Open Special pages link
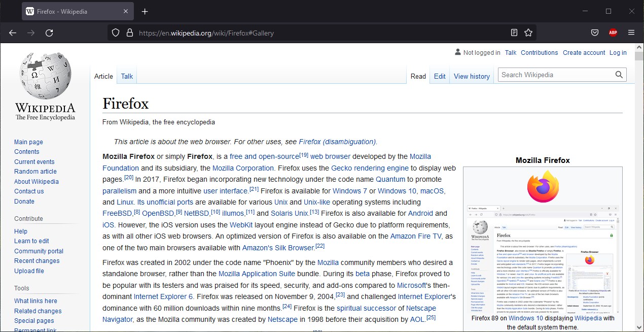644x332 pixels. click(x=34, y=321)
